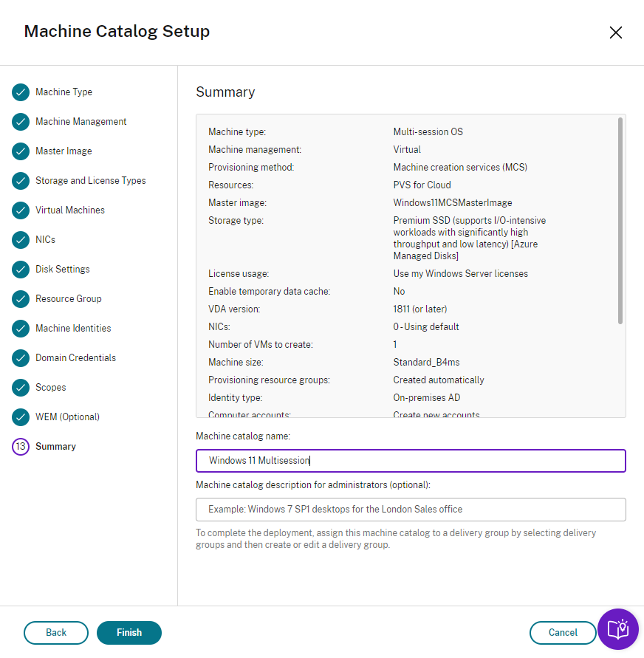Click the Machine Type step checkmark icon

[x=21, y=92]
